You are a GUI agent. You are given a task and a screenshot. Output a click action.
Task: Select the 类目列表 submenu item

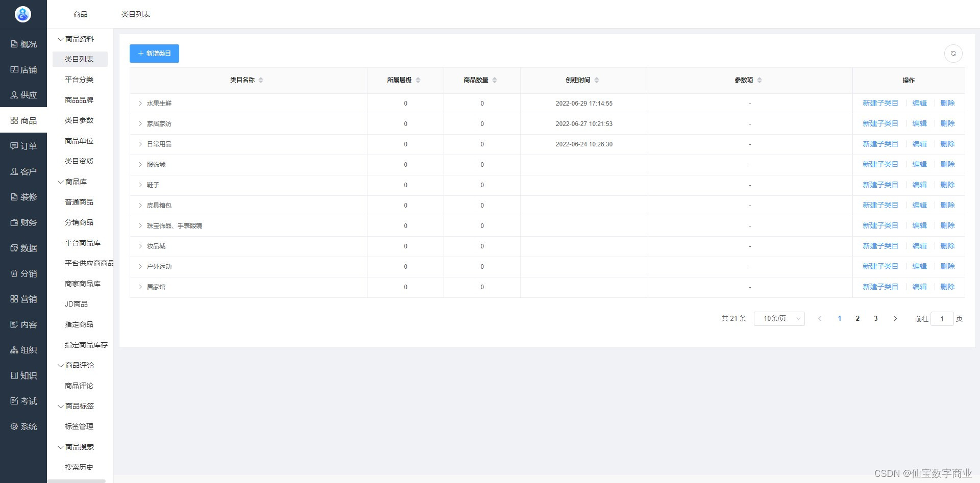(x=80, y=59)
